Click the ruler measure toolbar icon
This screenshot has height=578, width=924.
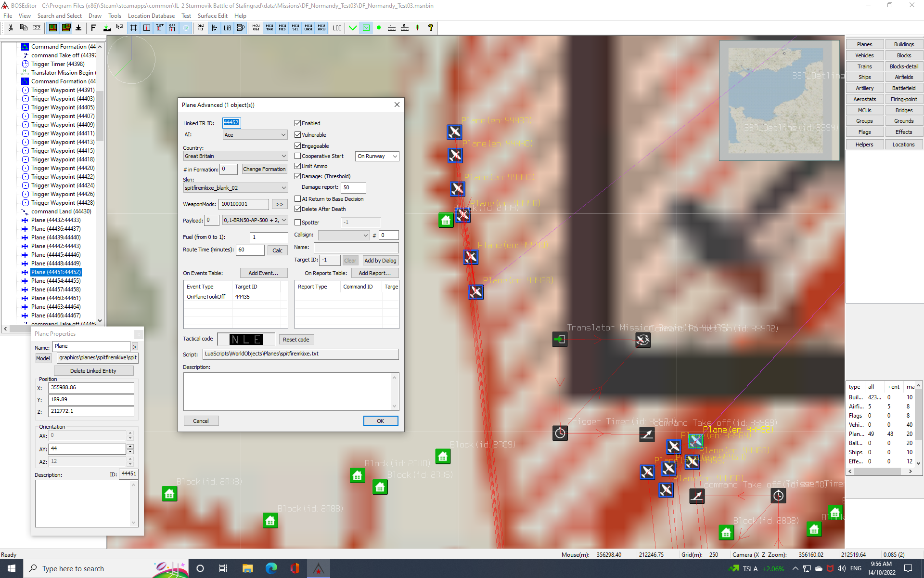pyautogui.click(x=37, y=28)
